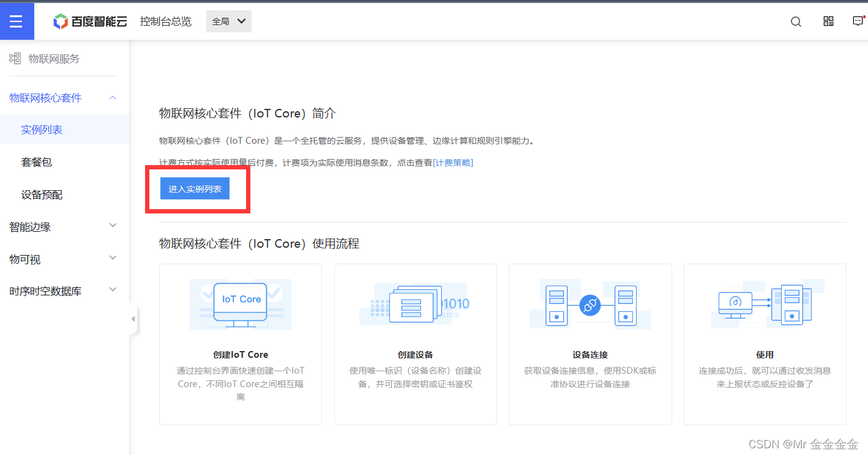
Task: Click the 设备连接 flow illustration
Action: click(589, 304)
